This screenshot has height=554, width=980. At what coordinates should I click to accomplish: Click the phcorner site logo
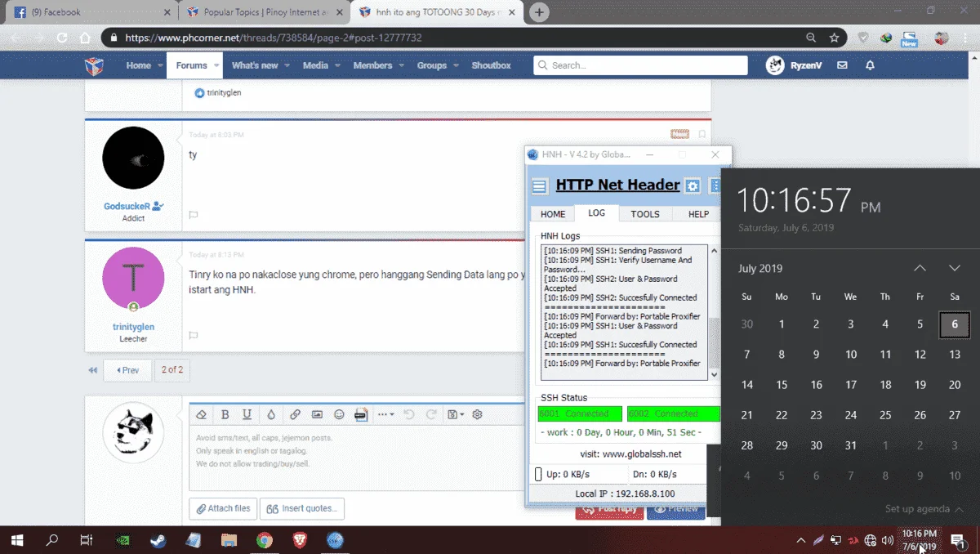click(x=95, y=65)
